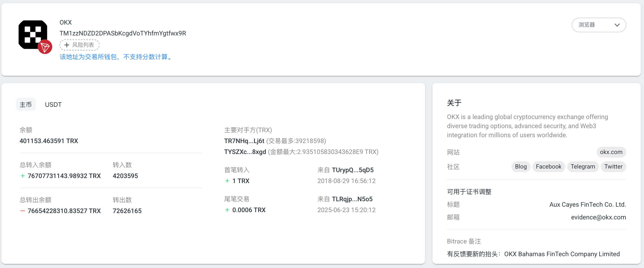
Task: Open the Twitter community link
Action: (613, 167)
